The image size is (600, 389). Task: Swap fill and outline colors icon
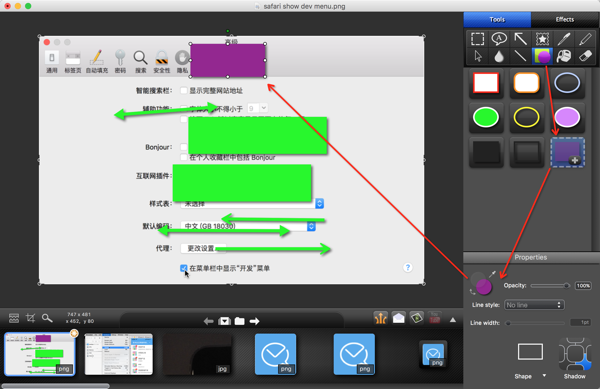(473, 292)
